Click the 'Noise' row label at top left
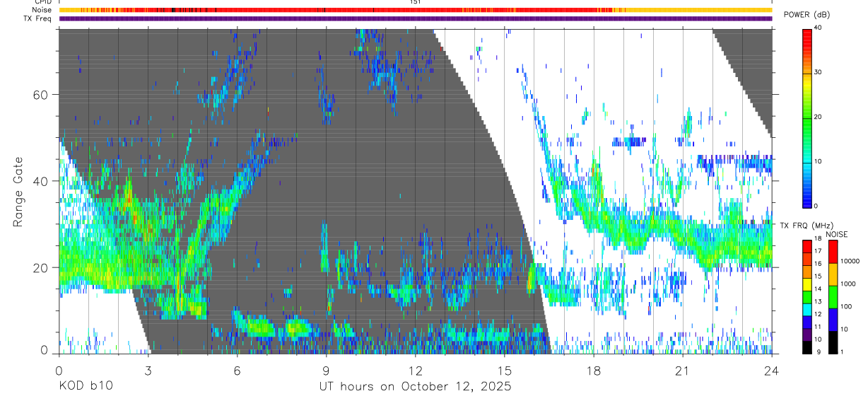The width and height of the screenshot is (868, 401). [x=42, y=10]
